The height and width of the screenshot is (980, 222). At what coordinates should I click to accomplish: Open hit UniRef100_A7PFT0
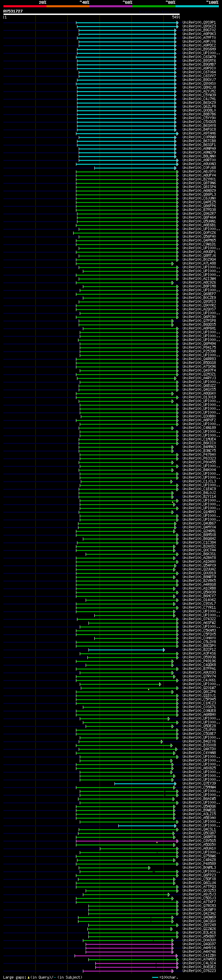point(199,38)
